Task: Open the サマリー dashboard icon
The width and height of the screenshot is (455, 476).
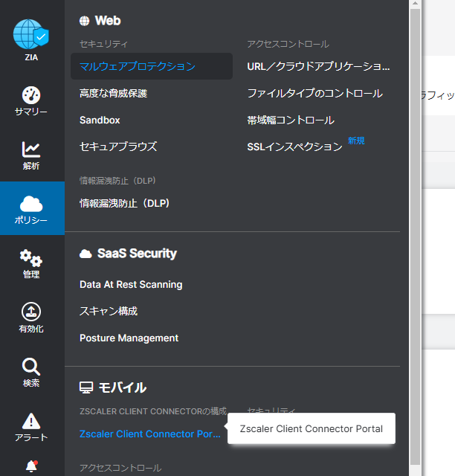Action: click(x=31, y=95)
